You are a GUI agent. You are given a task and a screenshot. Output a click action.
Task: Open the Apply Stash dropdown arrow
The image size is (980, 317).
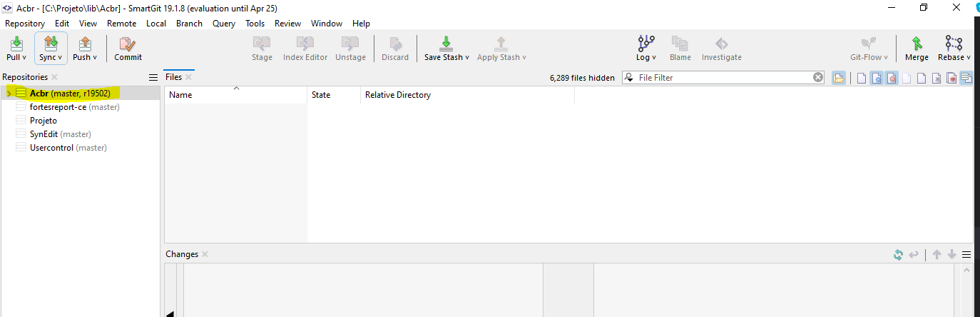coord(524,57)
